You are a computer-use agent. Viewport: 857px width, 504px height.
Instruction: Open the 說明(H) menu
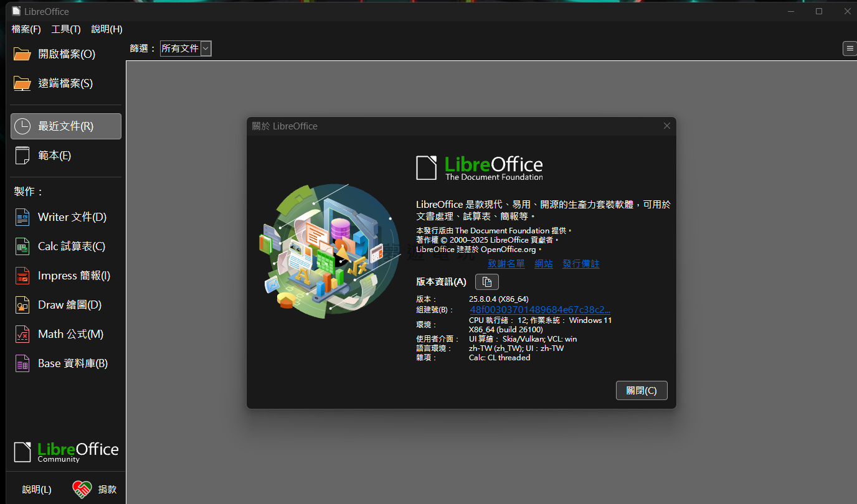pos(107,29)
